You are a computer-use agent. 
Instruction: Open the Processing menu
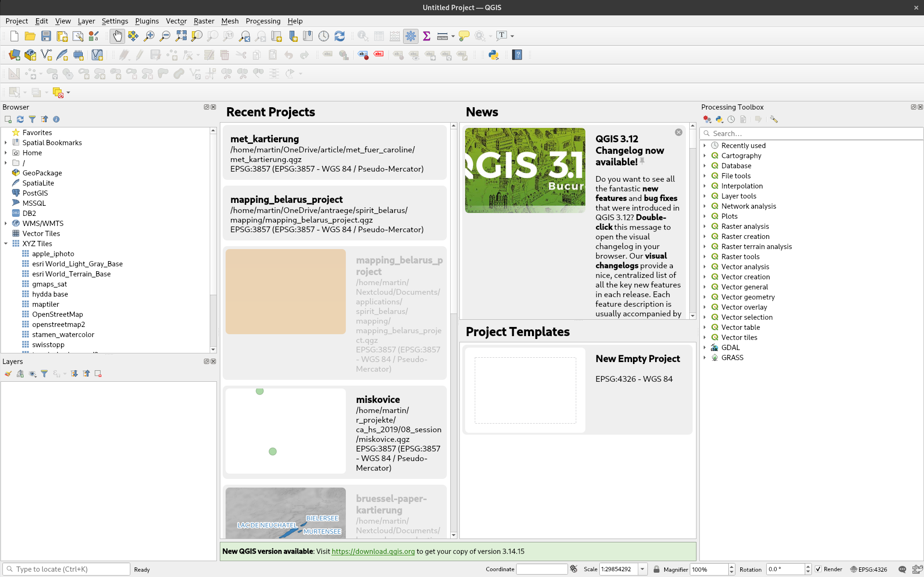point(263,21)
